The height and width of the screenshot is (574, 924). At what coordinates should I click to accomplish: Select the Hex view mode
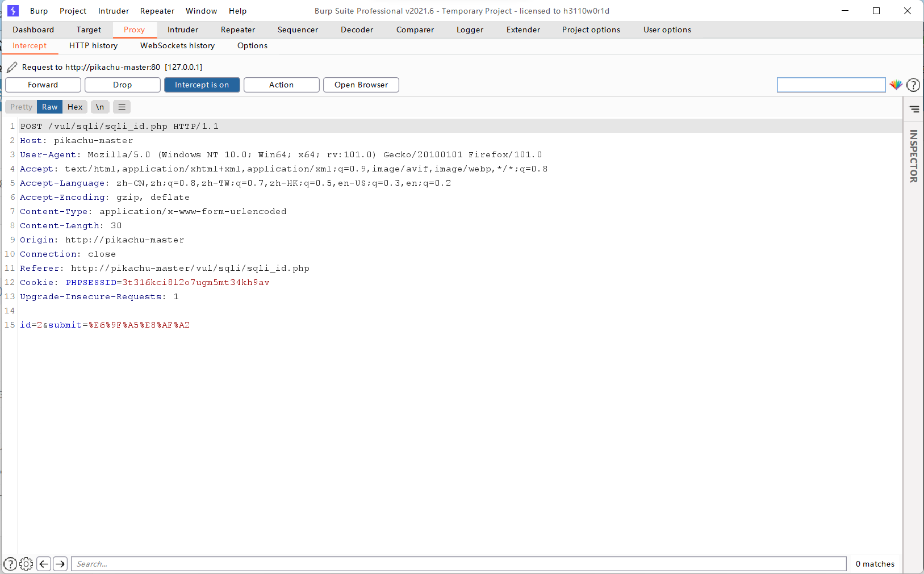[x=75, y=107]
